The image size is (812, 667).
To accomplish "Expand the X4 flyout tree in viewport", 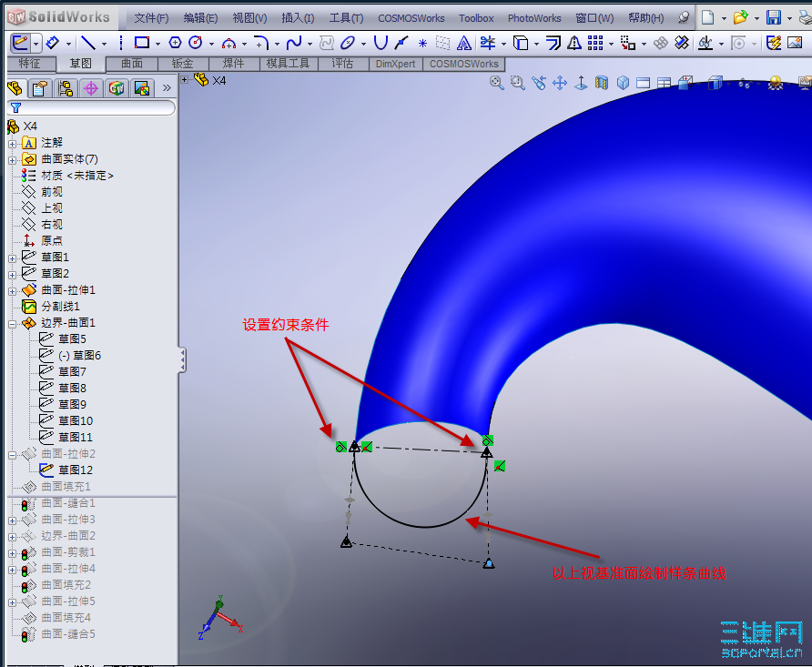I will tap(185, 79).
